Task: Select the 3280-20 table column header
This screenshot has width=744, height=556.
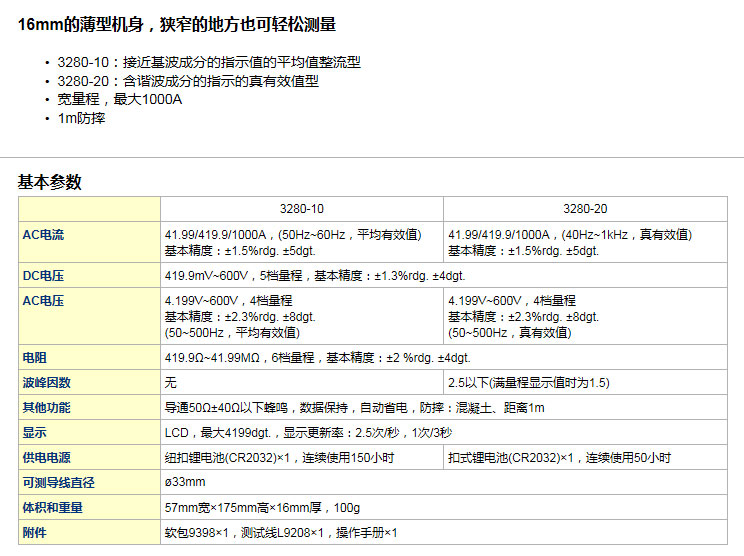Action: [585, 210]
